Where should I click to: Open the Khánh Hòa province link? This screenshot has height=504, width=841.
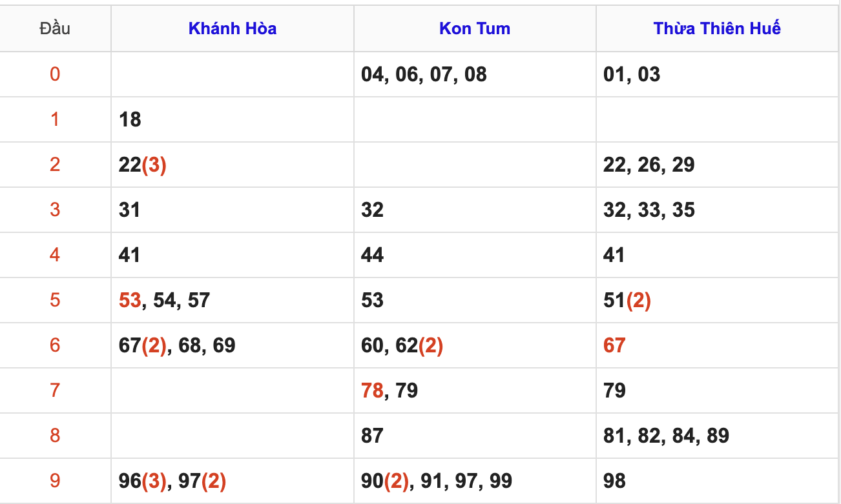pos(233,28)
